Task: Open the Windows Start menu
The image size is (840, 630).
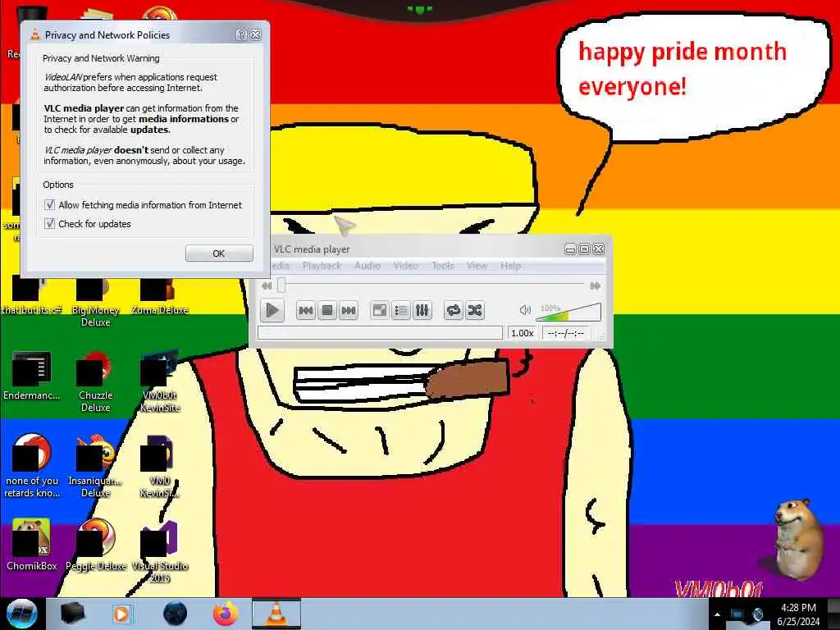Action: (x=21, y=614)
